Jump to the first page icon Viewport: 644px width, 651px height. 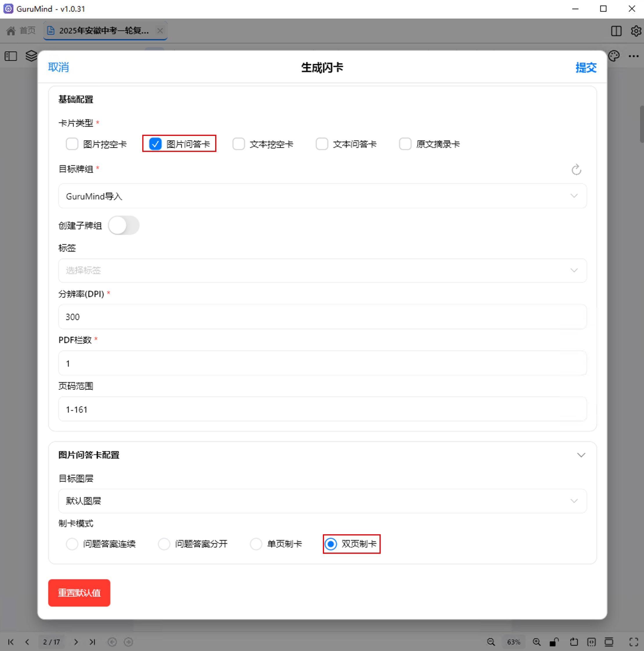pos(11,642)
